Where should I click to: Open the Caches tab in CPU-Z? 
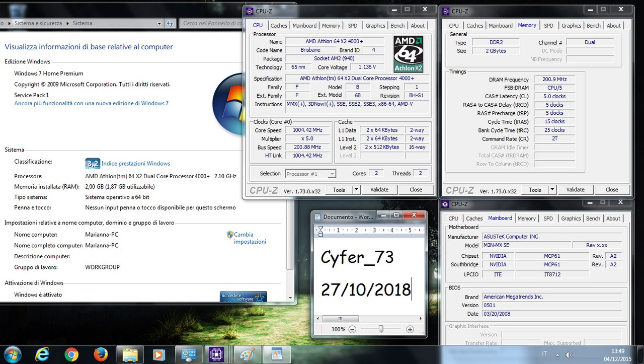[x=279, y=25]
